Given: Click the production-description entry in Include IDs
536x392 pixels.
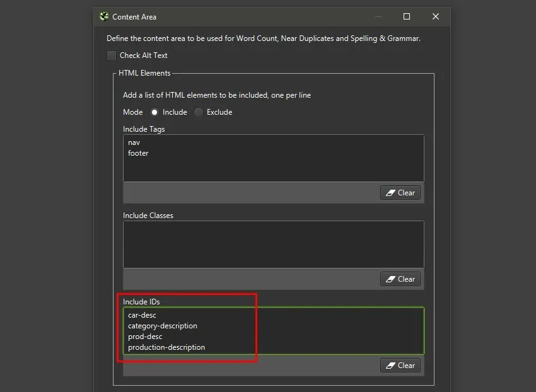Looking at the screenshot, I should tap(166, 347).
